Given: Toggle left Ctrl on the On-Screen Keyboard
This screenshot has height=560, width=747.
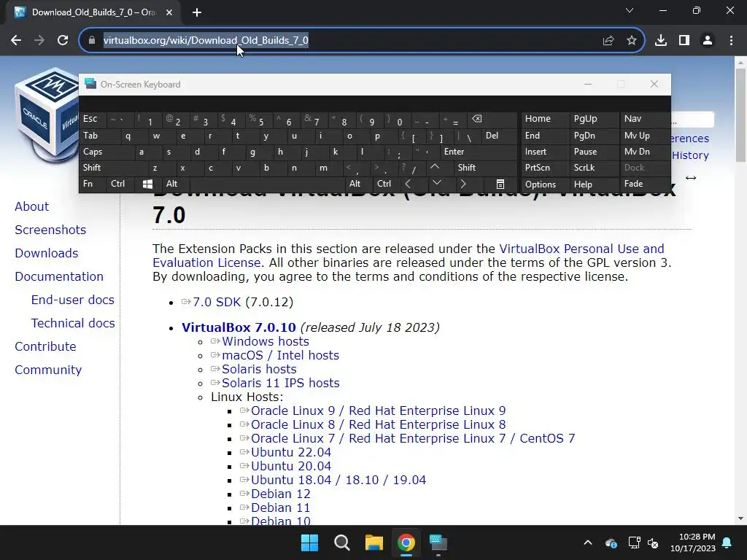Looking at the screenshot, I should [x=120, y=184].
